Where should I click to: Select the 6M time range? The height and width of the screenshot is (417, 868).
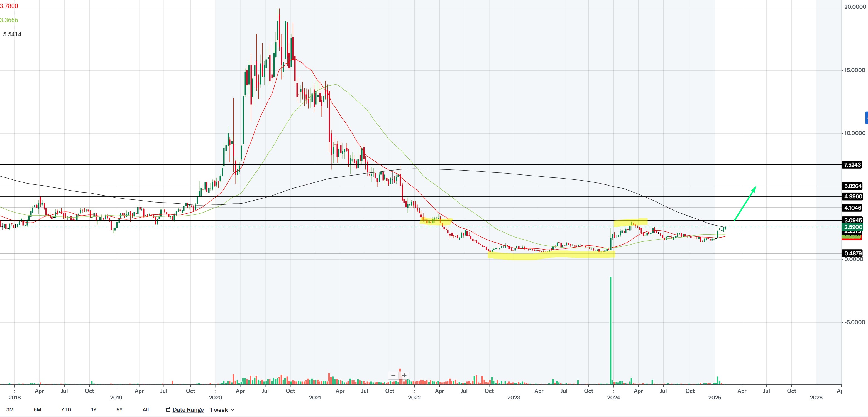coord(37,409)
